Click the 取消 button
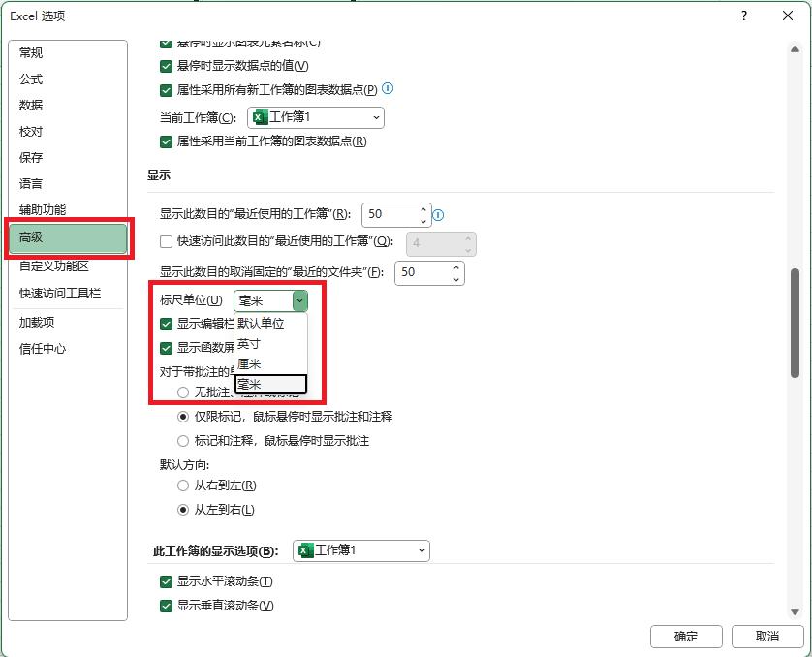 tap(766, 637)
